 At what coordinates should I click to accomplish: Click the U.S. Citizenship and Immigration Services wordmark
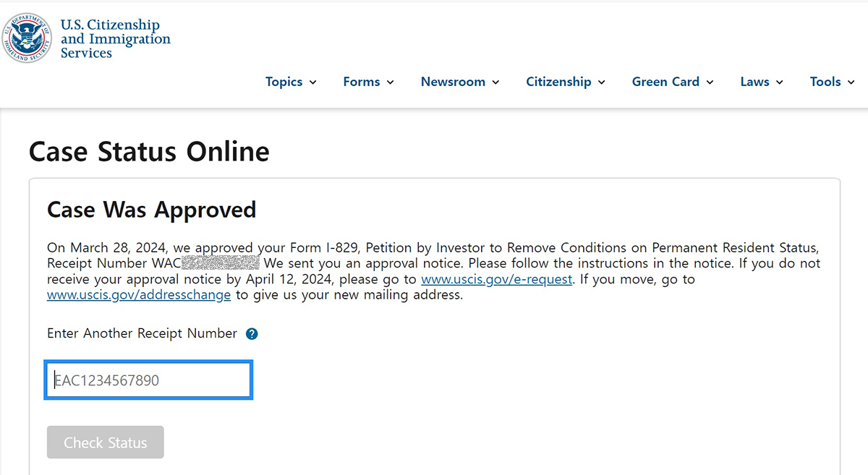(116, 39)
